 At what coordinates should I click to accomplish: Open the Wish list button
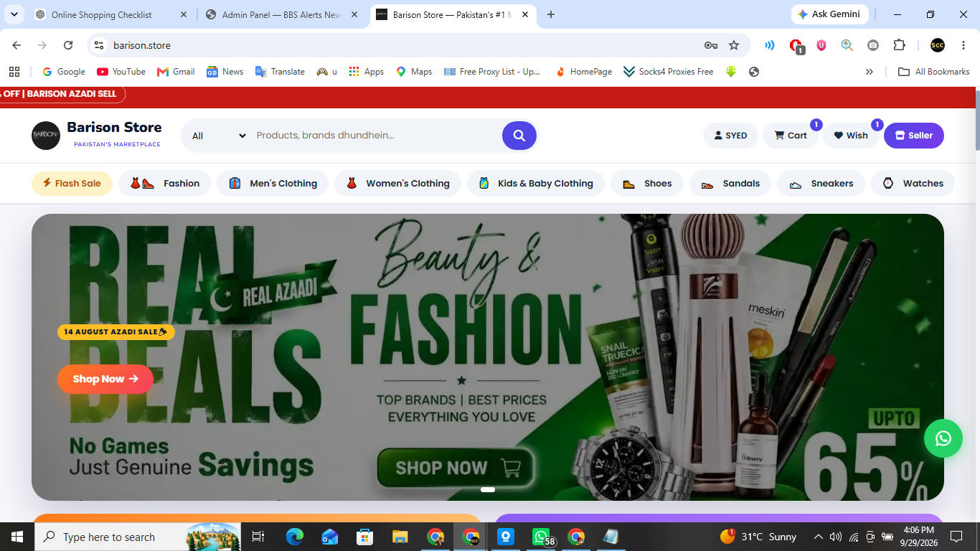coord(850,136)
